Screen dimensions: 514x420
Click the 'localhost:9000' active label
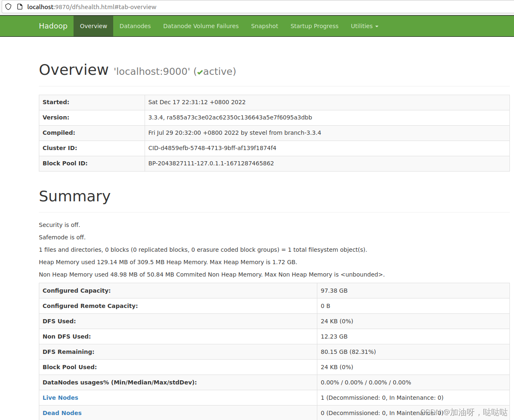tap(175, 72)
